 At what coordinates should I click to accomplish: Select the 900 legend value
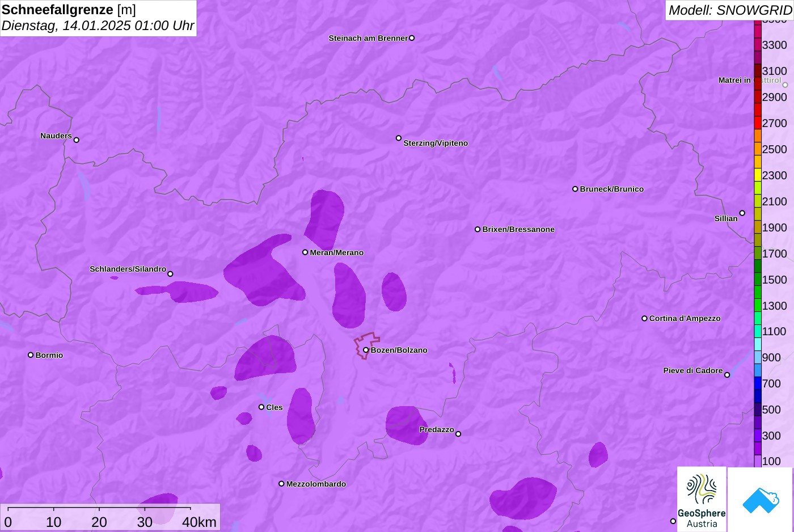771,357
